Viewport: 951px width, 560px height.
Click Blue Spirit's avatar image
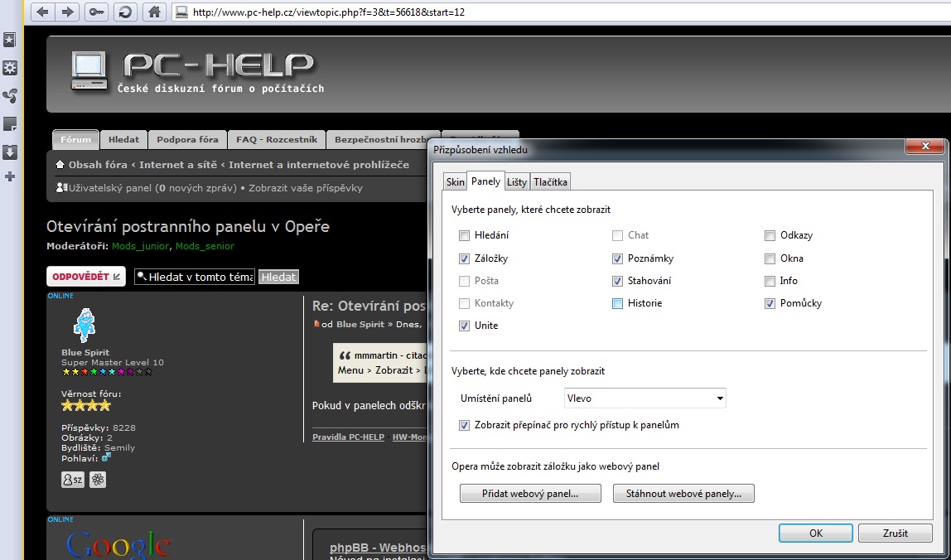pyautogui.click(x=84, y=325)
